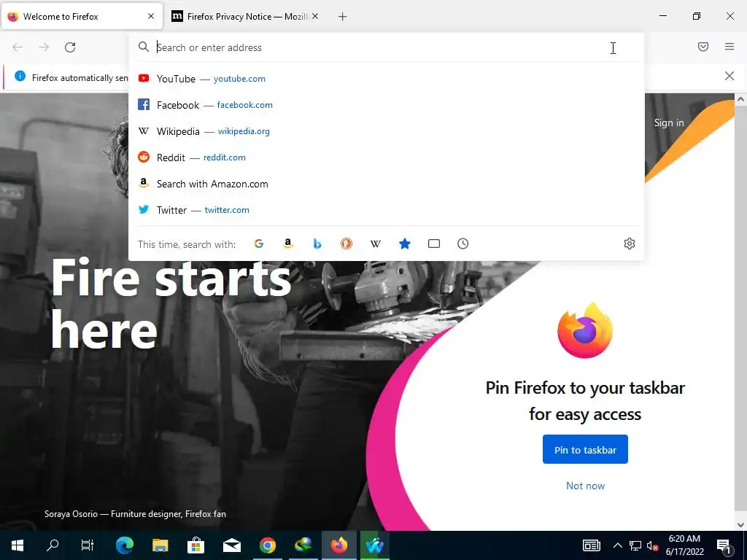747x560 pixels.
Task: Open the muted volume tray icon
Action: click(x=652, y=545)
